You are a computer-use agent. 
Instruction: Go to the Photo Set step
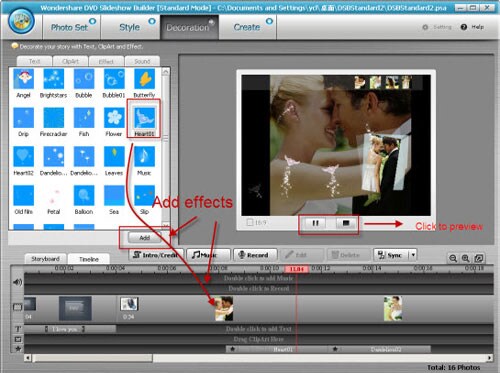click(71, 27)
